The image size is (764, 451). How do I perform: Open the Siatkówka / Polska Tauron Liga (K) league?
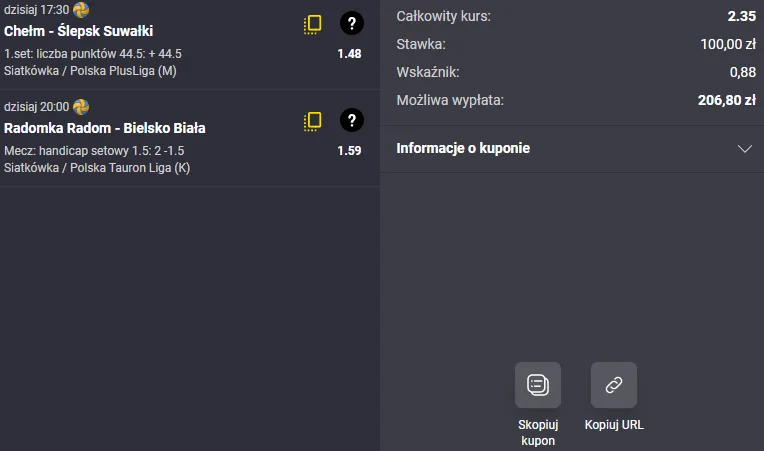tap(97, 168)
